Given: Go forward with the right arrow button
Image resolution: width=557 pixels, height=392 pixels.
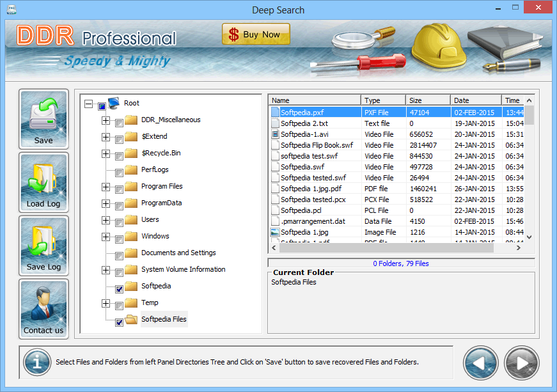Looking at the screenshot, I should (521, 363).
